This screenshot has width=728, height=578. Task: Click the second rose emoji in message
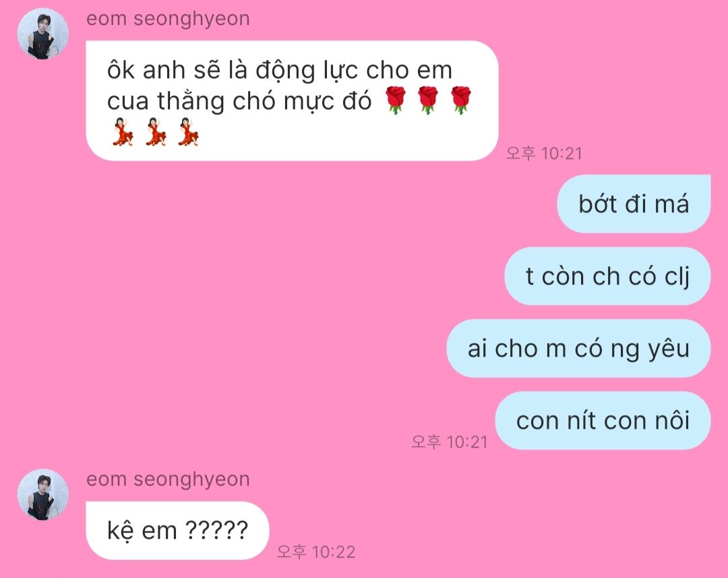(428, 100)
